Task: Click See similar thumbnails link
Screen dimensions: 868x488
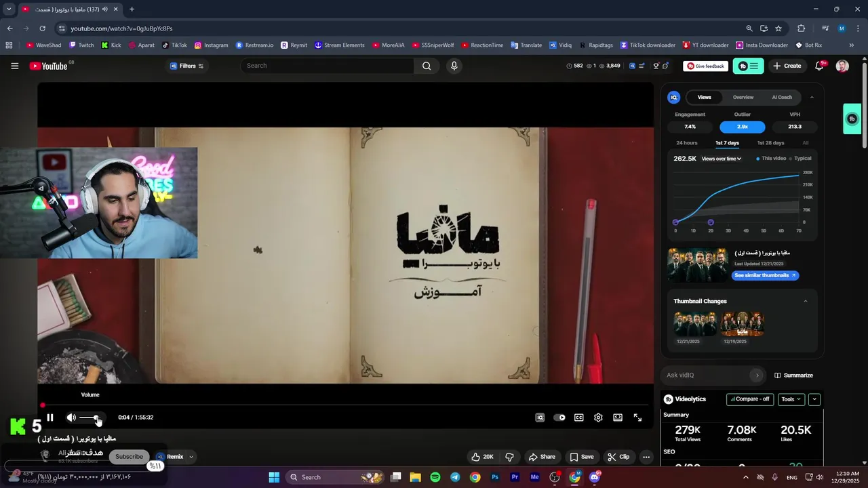Action: (x=765, y=275)
